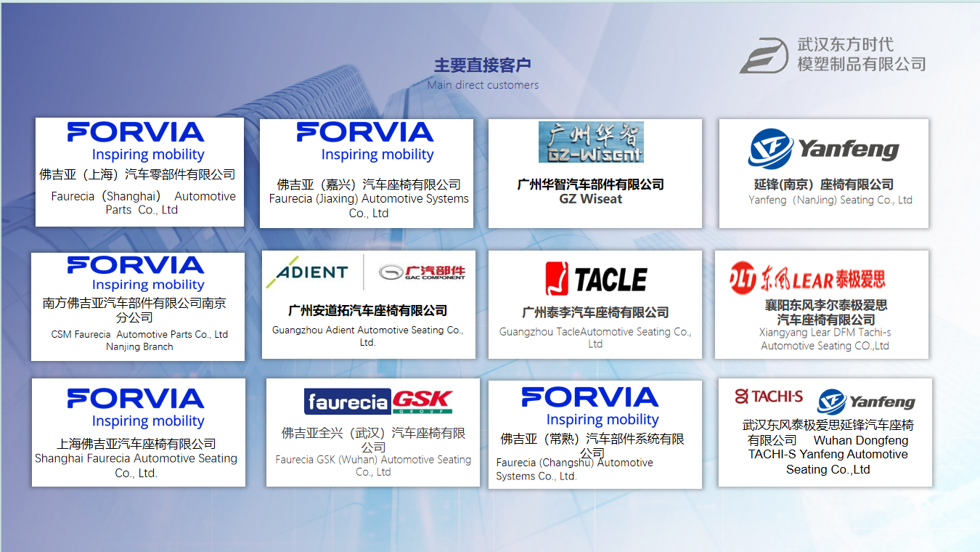980x552 pixels.
Task: Click the text 襄阳东风李尔泰极爱思汽车座椅有限公司
Action: (826, 312)
